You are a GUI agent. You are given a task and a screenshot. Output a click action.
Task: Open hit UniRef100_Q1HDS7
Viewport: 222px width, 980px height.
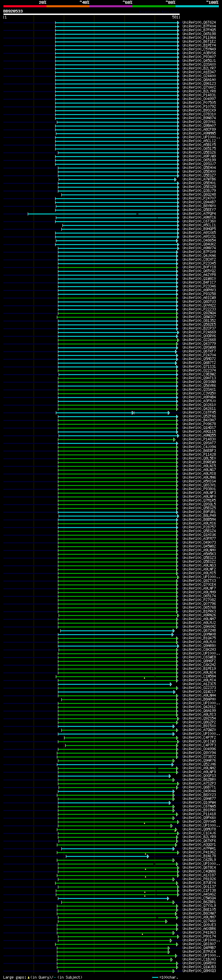click(199, 428)
